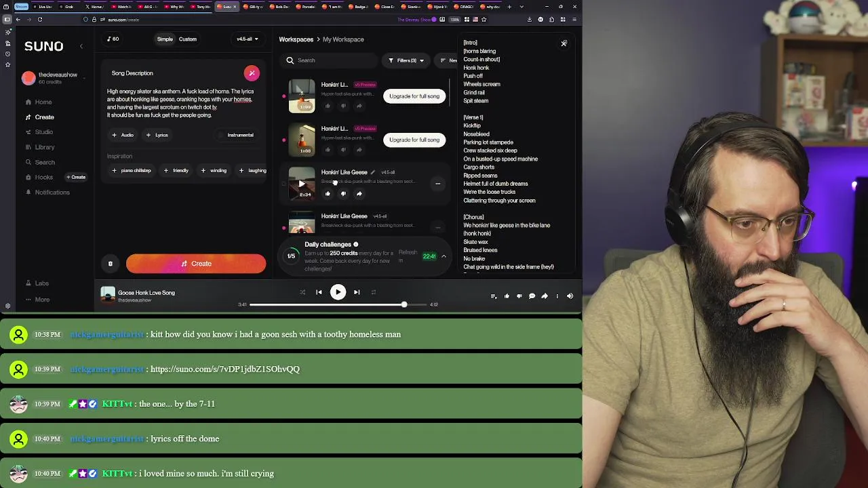
Task: Dislike the currently playing song
Action: click(x=519, y=296)
